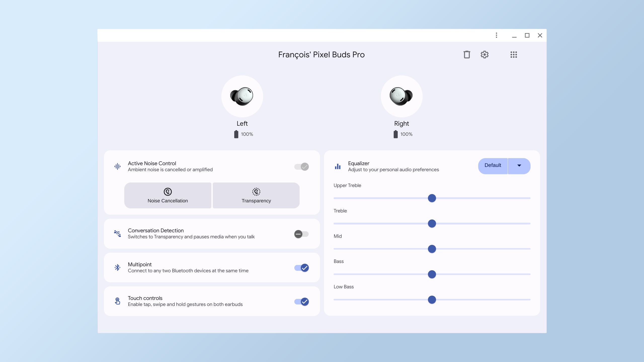
Task: Click the Left earbud thumbnail
Action: [242, 96]
